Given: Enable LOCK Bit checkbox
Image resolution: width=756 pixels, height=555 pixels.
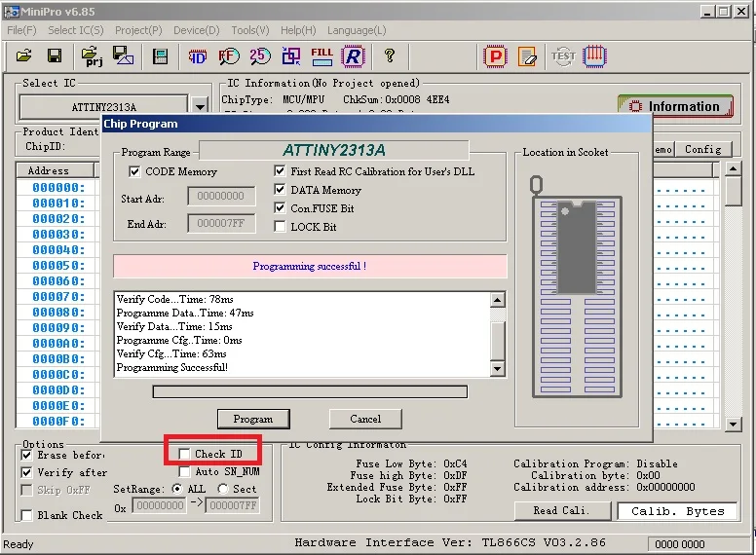Looking at the screenshot, I should (x=280, y=226).
